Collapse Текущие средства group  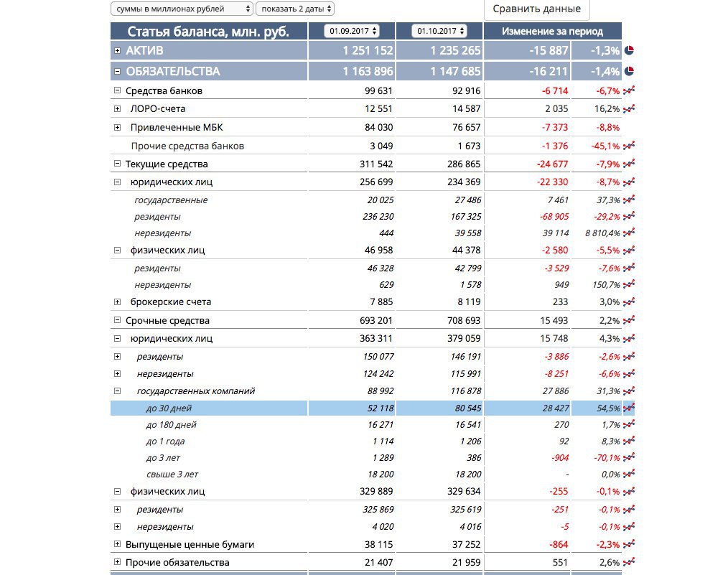[x=118, y=164]
